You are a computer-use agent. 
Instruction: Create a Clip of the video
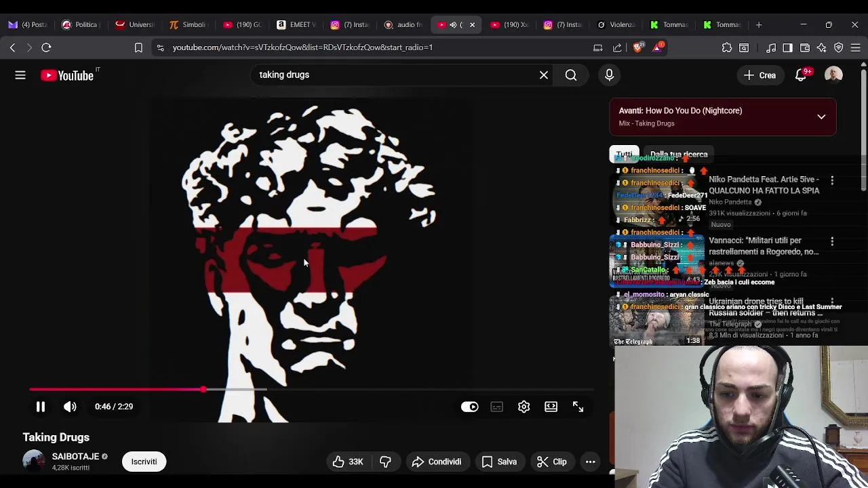click(x=551, y=462)
